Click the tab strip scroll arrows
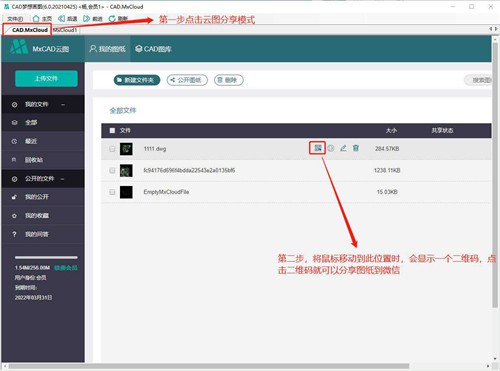 click(x=493, y=29)
